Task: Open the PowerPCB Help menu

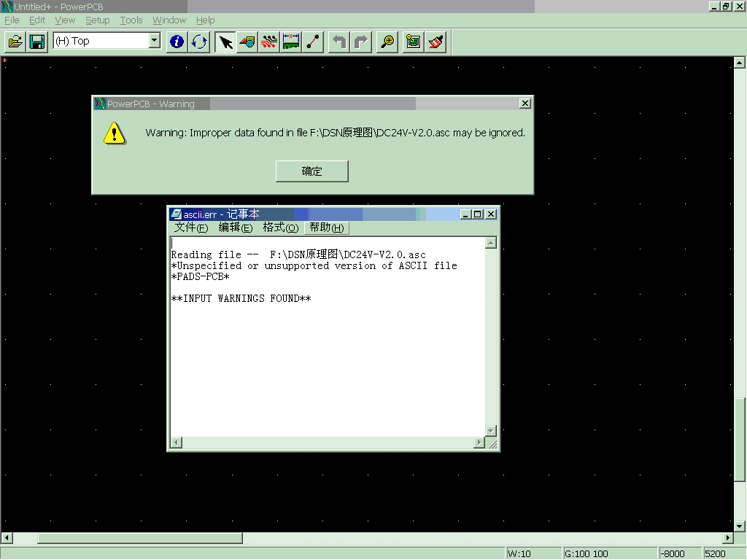Action: point(205,20)
